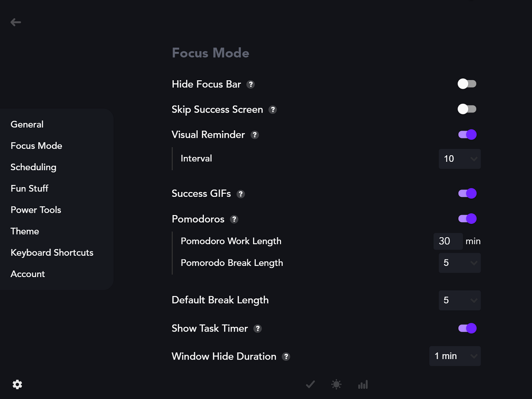532x399 pixels.
Task: Expand the Pomorodo Break Length dropdown
Action: pos(460,263)
